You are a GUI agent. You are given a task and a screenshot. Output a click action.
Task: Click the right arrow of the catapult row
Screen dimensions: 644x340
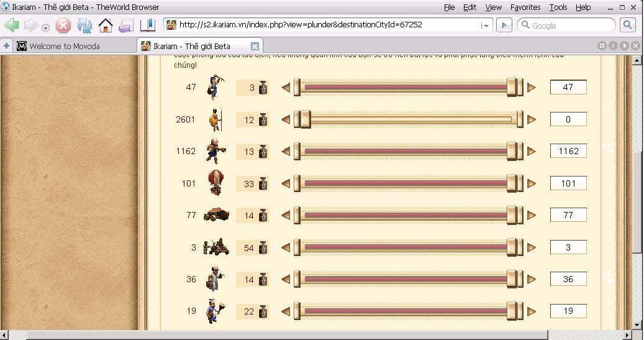[x=532, y=247]
